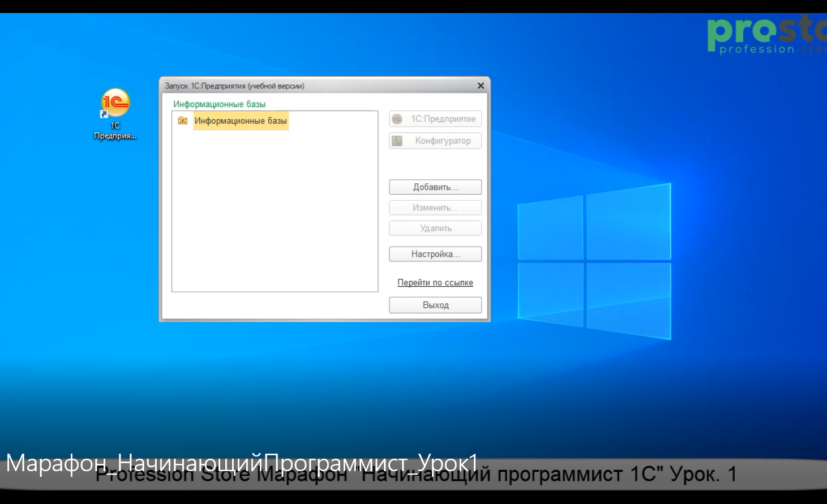Close the Запуск 1С:Предприятия dialog

(x=481, y=86)
